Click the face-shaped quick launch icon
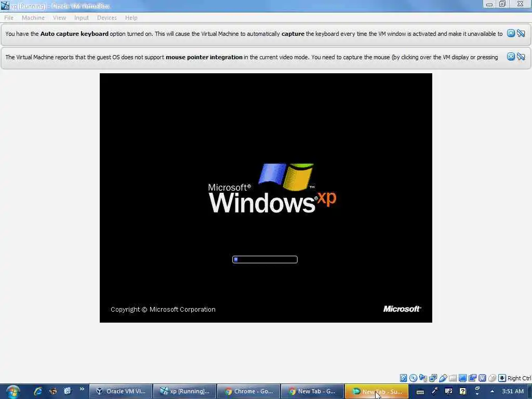This screenshot has width=532, height=399. point(53,391)
